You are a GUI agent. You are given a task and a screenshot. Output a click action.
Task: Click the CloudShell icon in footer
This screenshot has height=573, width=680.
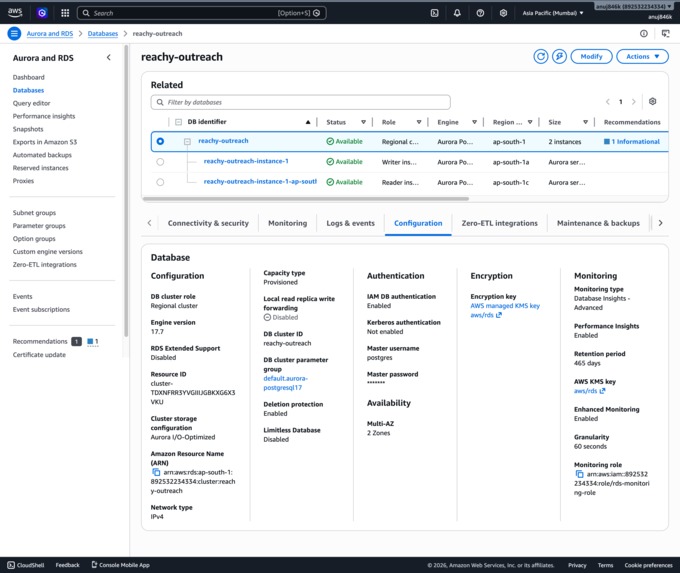click(11, 565)
